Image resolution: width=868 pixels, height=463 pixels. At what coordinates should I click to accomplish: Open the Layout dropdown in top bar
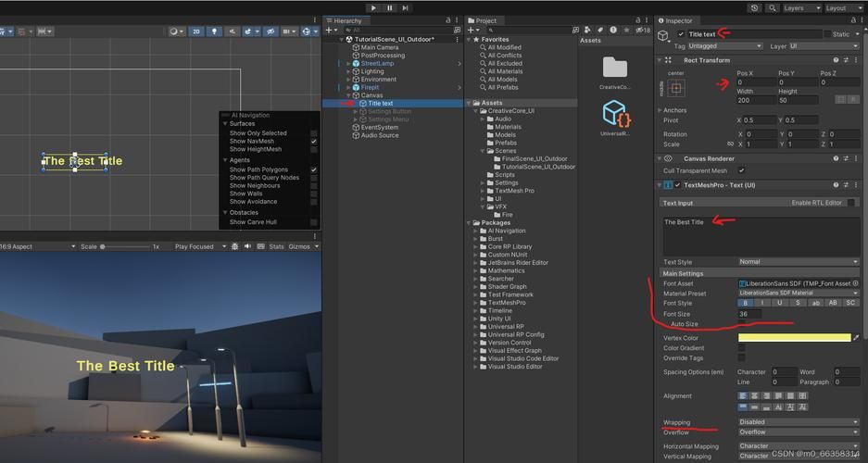pos(840,7)
